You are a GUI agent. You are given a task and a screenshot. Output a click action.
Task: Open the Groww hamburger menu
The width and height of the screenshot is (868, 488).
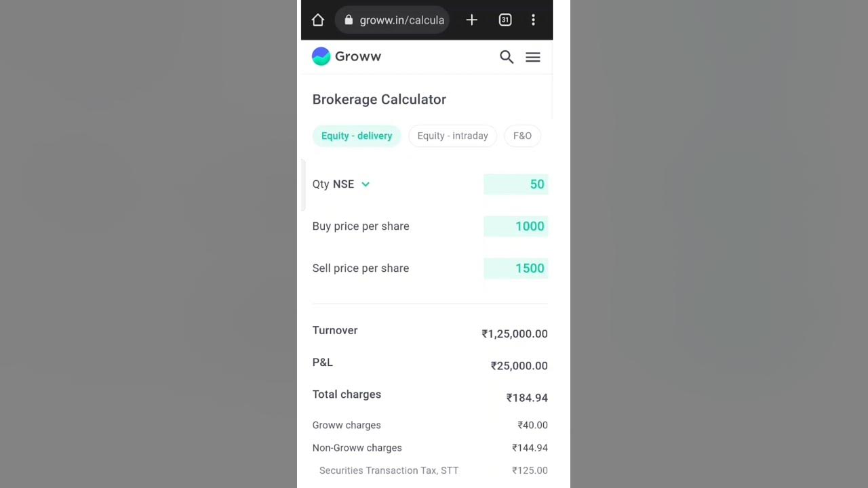point(533,57)
